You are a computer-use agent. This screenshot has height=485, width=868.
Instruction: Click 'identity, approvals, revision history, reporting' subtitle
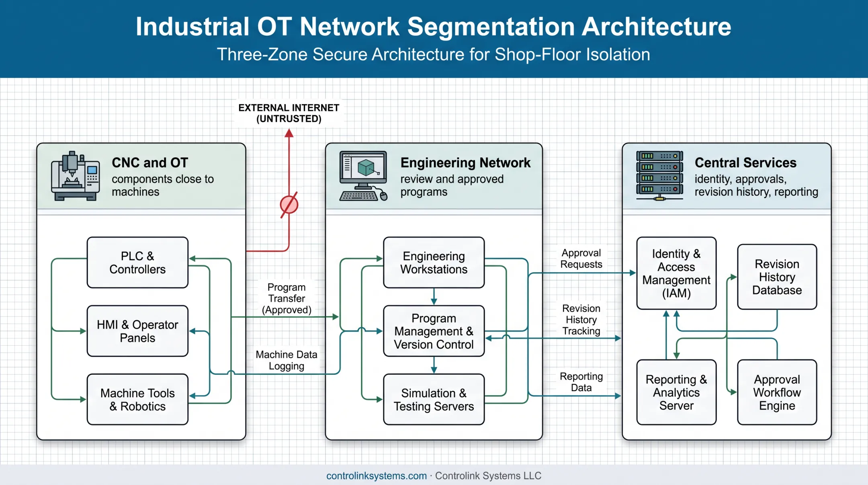pos(756,185)
